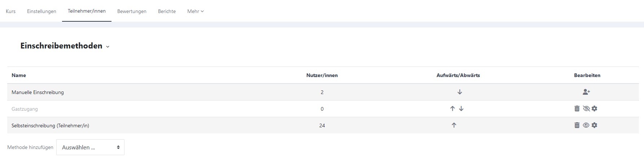This screenshot has height=166, width=644.
Task: Move Gastzugang down with arrow
Action: [x=461, y=108]
